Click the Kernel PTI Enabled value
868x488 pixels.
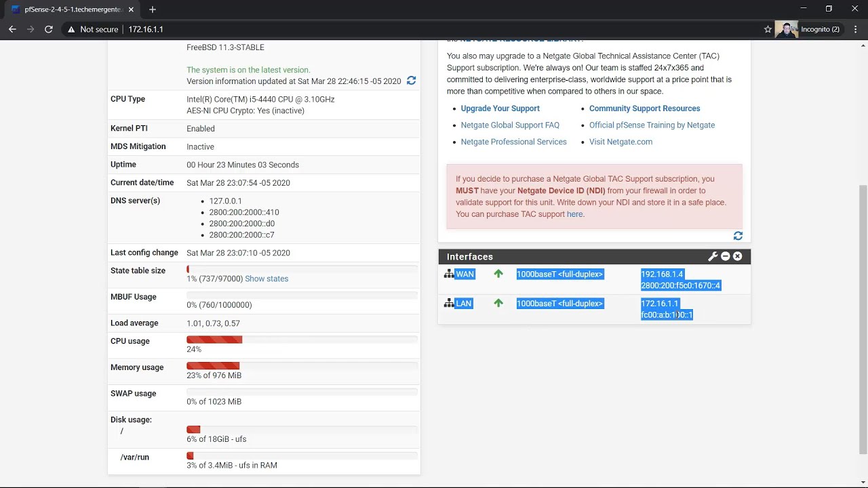201,129
